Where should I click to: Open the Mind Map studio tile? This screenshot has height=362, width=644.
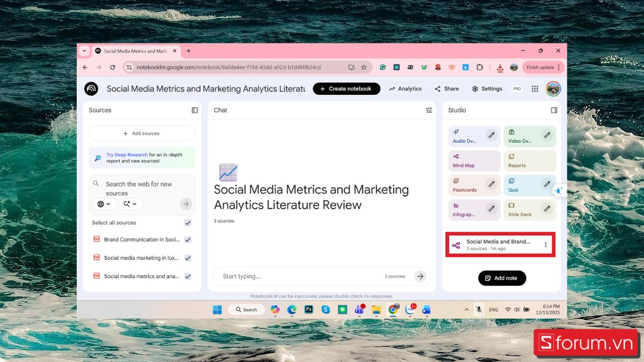click(474, 161)
